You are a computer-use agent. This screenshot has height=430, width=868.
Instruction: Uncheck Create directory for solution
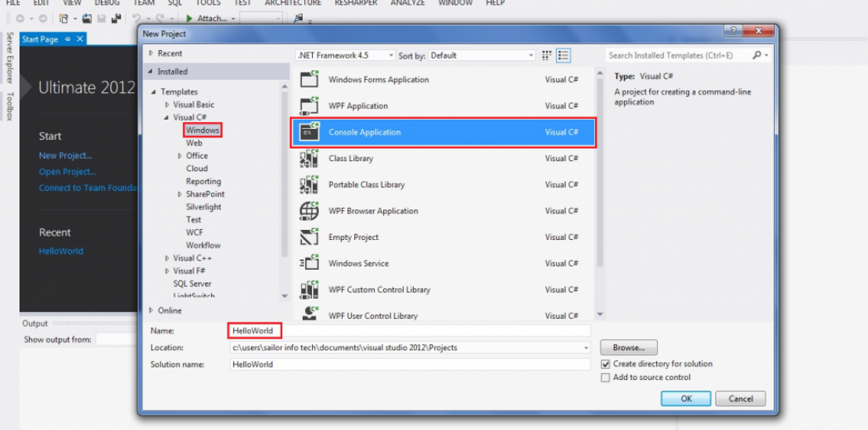point(605,364)
